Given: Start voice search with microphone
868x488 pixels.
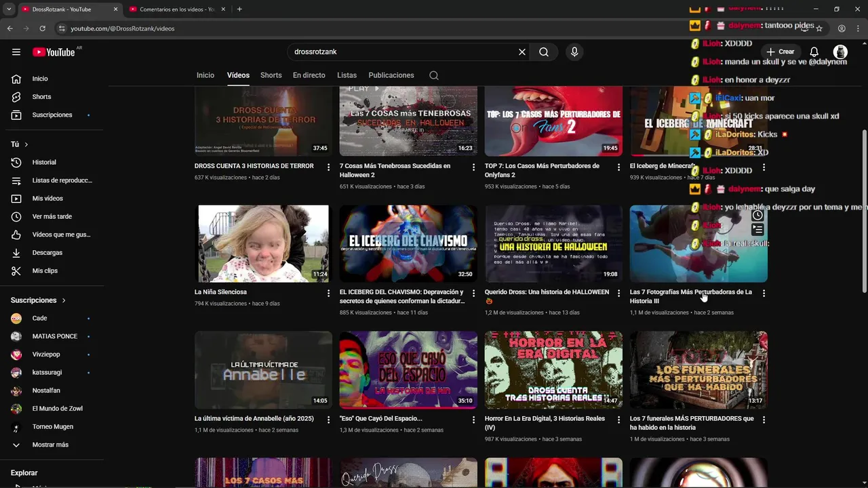Looking at the screenshot, I should [574, 52].
